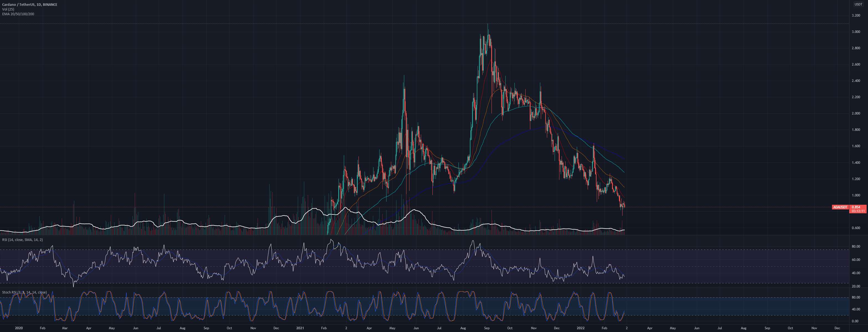Image resolution: width=868 pixels, height=332 pixels.
Task: Click the 0.00 level on Stoch RSI scale
Action: pos(855,321)
